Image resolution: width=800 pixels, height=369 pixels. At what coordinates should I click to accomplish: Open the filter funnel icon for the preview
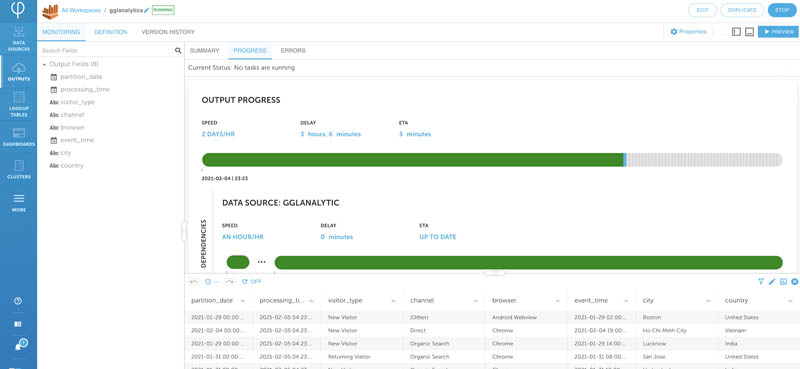(x=761, y=281)
